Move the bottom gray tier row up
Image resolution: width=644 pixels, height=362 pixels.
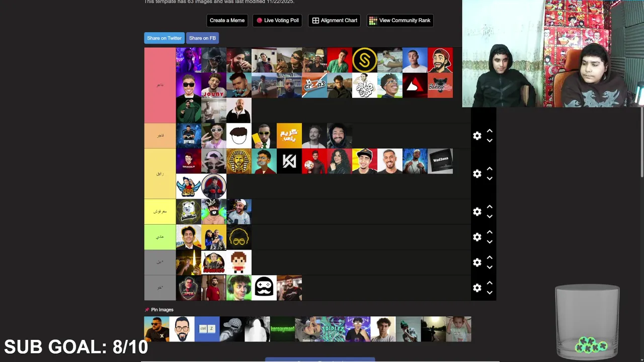coord(490,283)
